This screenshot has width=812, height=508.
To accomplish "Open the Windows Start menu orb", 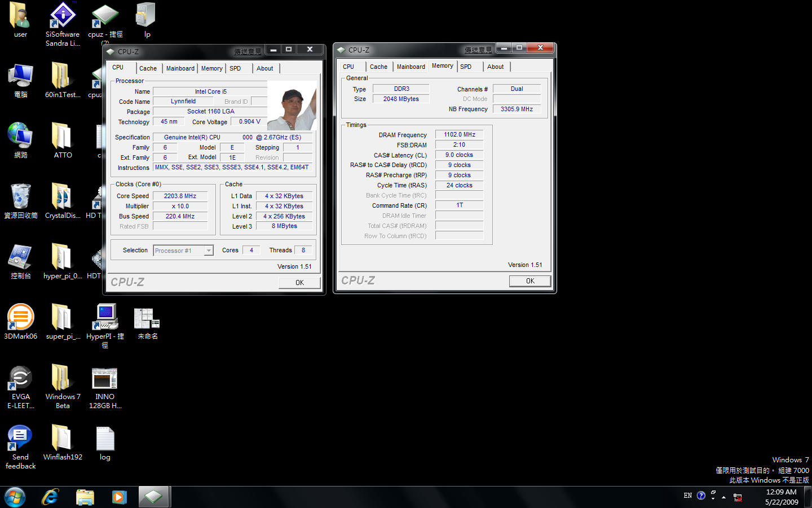I will [x=15, y=497].
